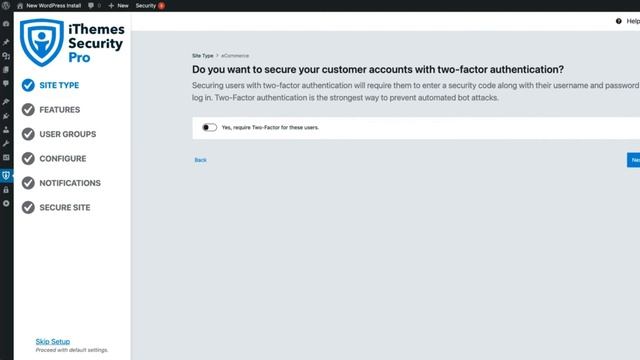Open Posts pin icon in sidebar
This screenshot has width=640, height=360.
pos(6,42)
